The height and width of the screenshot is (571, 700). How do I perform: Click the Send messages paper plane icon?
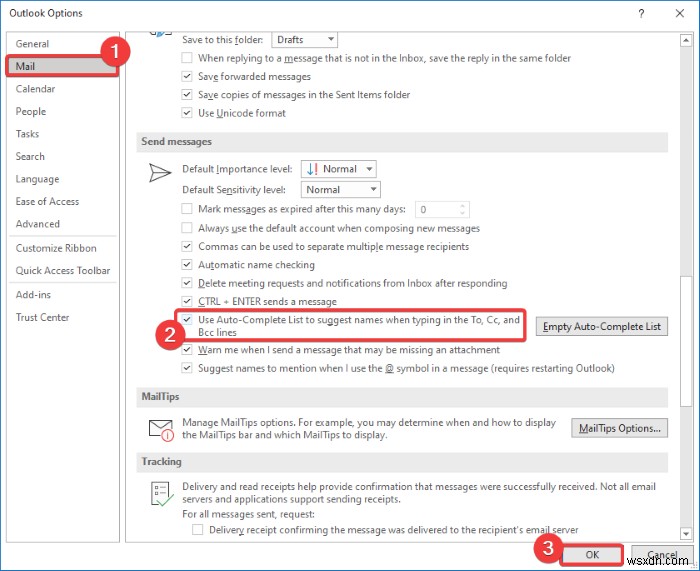click(159, 173)
